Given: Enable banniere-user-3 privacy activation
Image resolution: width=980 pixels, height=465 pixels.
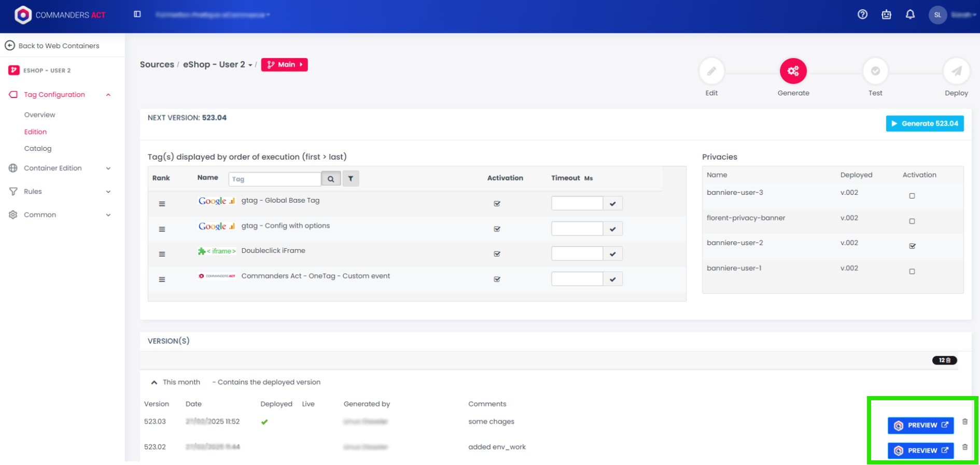Looking at the screenshot, I should pyautogui.click(x=912, y=196).
